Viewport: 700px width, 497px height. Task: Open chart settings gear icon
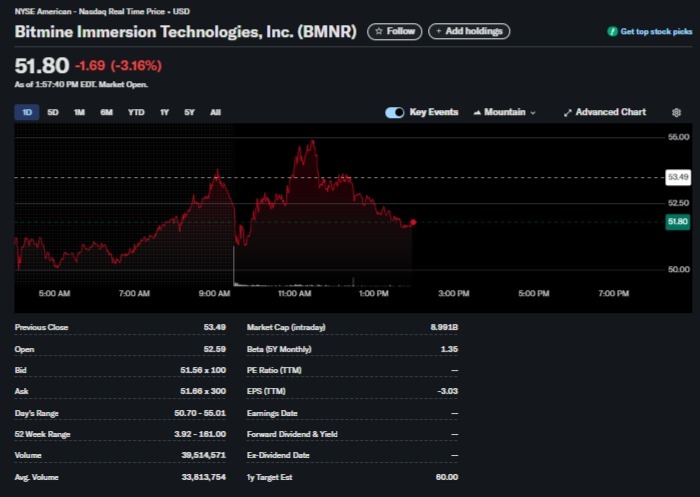click(676, 113)
